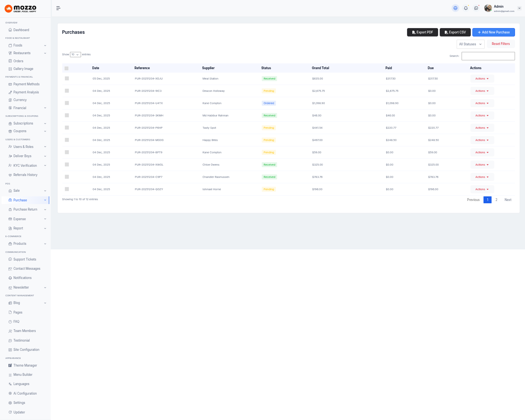
Task: Open the notifications bell icon
Action: click(x=466, y=8)
